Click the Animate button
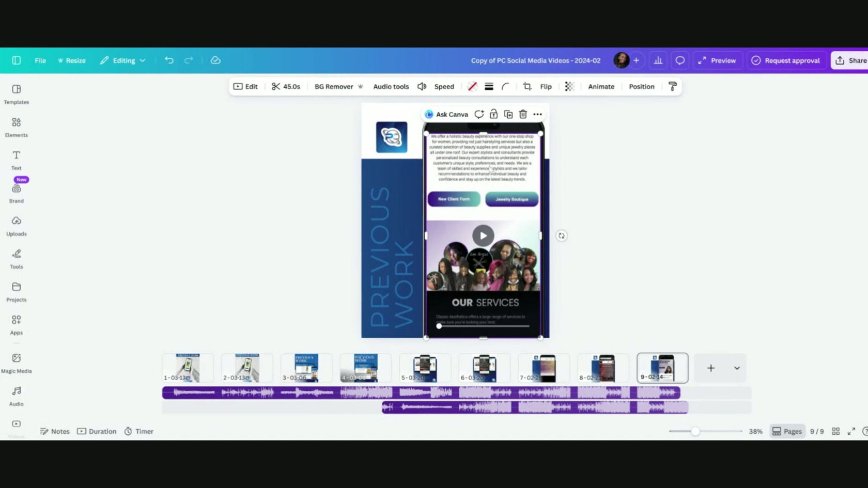Image resolution: width=868 pixels, height=488 pixels. click(x=601, y=87)
